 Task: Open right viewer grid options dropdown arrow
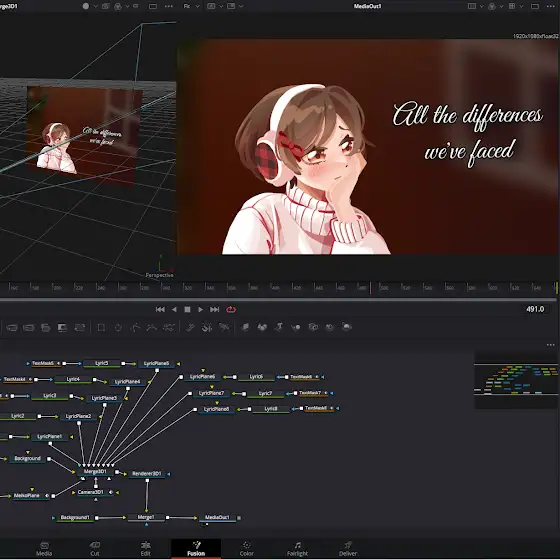point(521,6)
